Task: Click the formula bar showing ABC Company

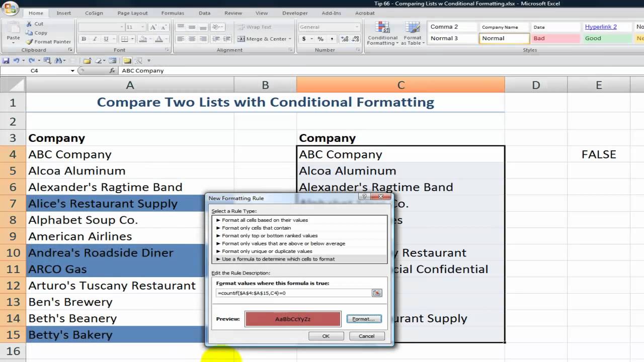Action: [381, 71]
